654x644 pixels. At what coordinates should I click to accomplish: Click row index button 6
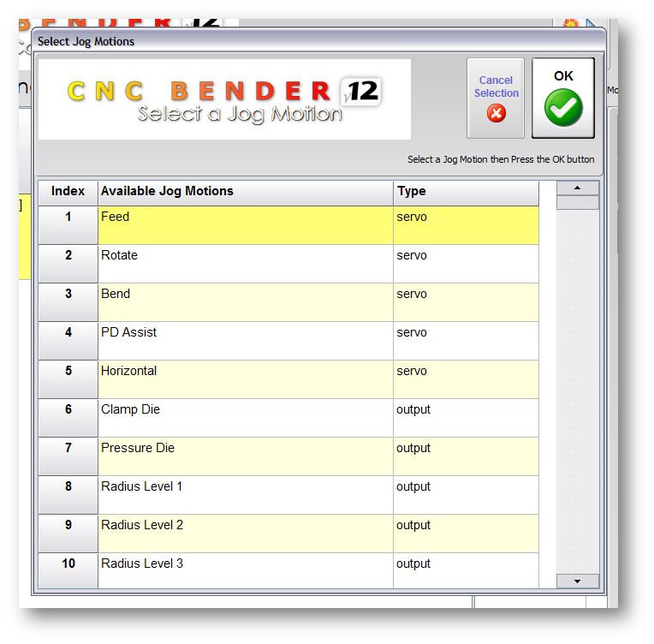[68, 417]
